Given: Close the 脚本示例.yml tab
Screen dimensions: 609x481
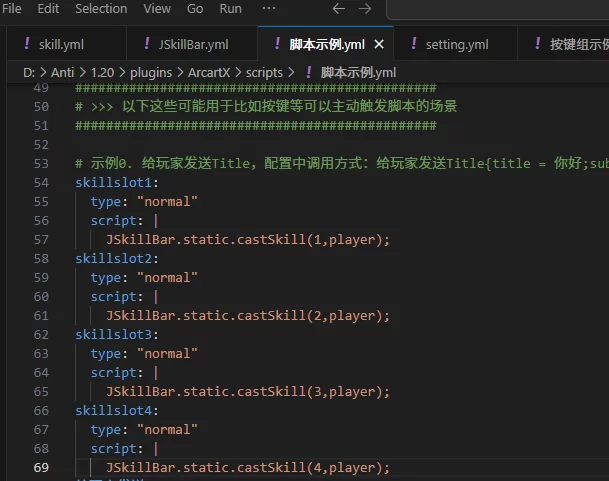Looking at the screenshot, I should (379, 44).
